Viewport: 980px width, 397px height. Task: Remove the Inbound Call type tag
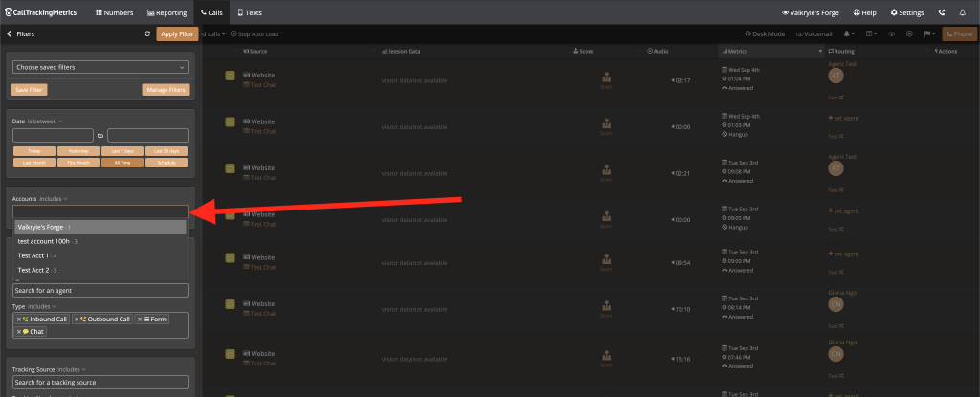pos(19,319)
